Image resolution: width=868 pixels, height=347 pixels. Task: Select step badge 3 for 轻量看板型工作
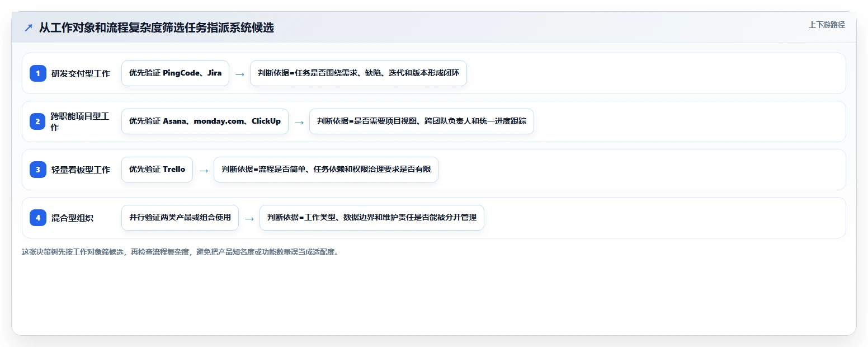pos(38,170)
